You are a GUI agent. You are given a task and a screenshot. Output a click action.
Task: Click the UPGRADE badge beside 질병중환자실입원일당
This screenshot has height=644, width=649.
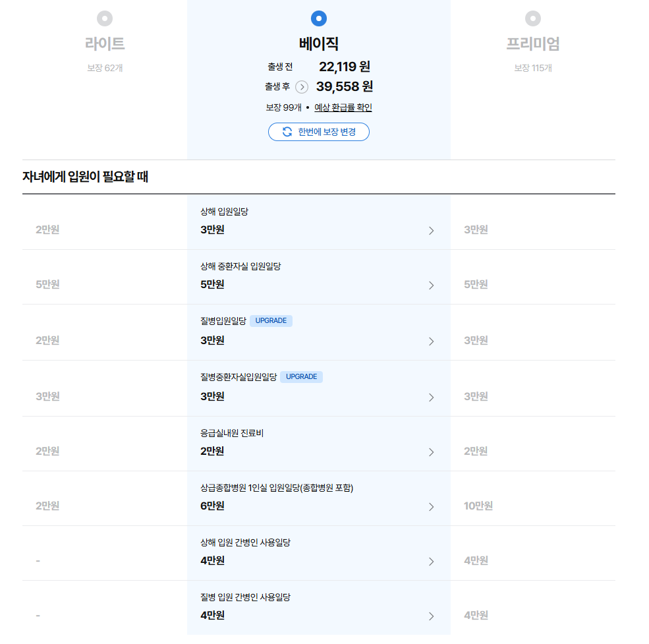(x=301, y=376)
